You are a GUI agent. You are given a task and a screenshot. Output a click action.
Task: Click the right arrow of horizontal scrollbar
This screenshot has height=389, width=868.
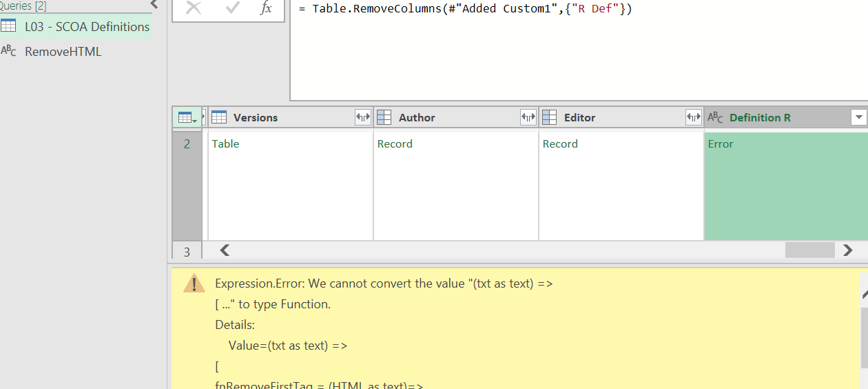pos(848,250)
